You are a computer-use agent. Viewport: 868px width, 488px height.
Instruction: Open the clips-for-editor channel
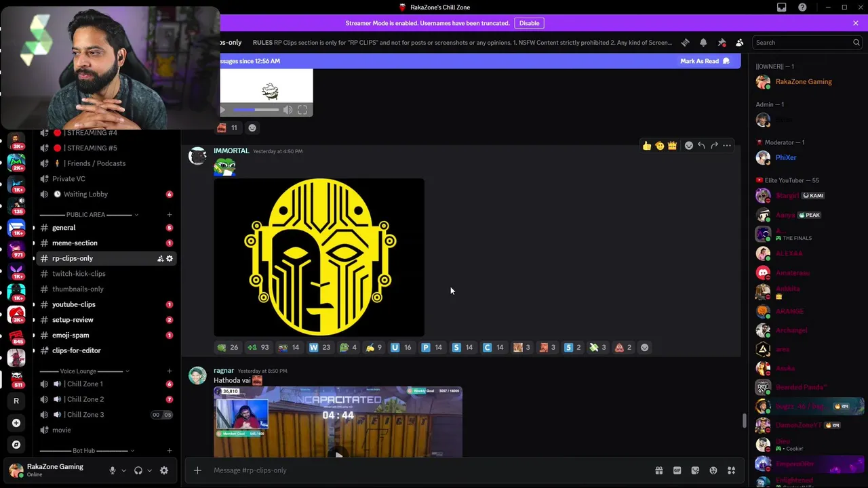(x=106, y=350)
